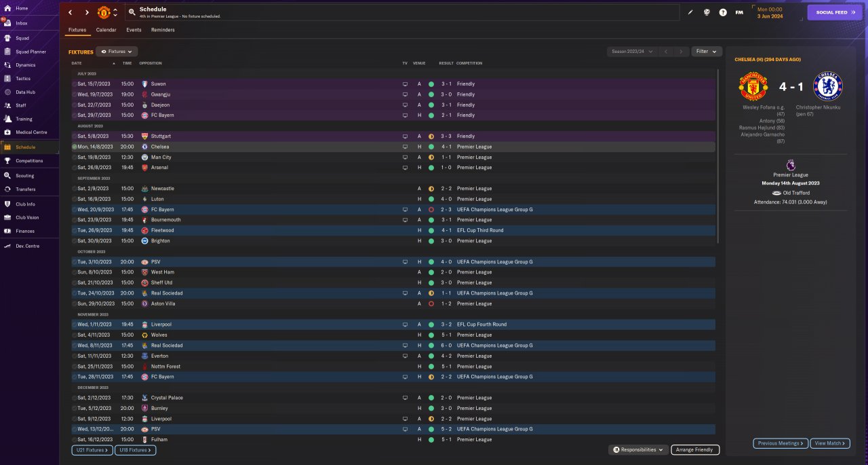Select the Chelsea fixture row checkbox
The image size is (868, 465).
pyautogui.click(x=75, y=147)
